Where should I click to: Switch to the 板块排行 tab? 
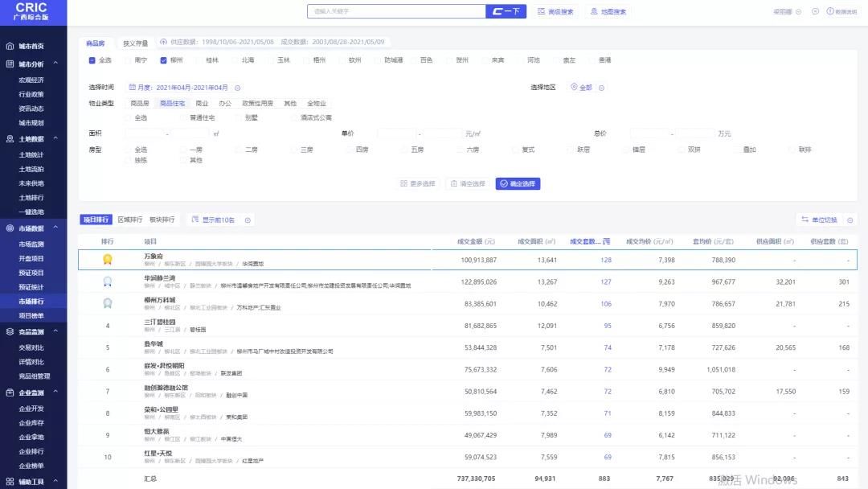(162, 220)
